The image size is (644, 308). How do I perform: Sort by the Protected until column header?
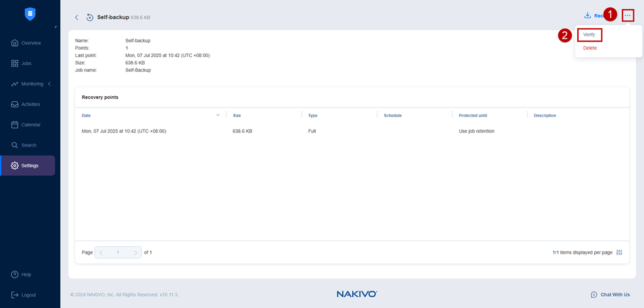point(473,116)
